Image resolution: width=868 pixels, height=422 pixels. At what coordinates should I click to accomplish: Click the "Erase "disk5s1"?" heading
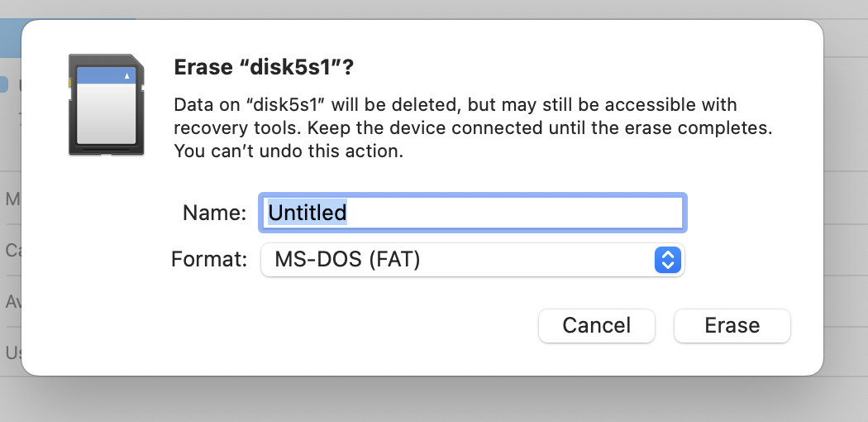coord(264,68)
